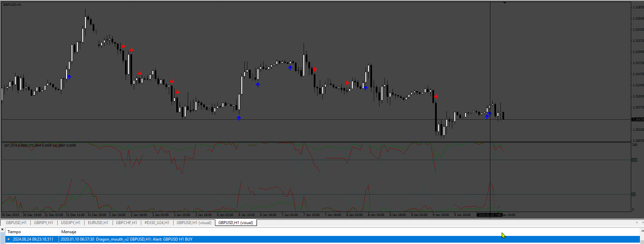
Task: Click the 30 Dec 2019 label on the time axis
Action: point(10,215)
